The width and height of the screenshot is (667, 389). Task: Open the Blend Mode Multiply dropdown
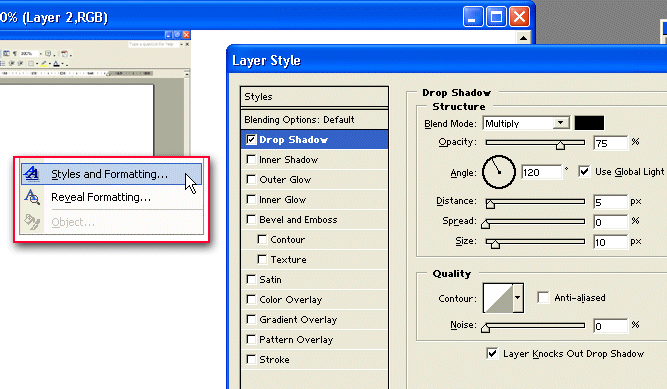pos(526,123)
